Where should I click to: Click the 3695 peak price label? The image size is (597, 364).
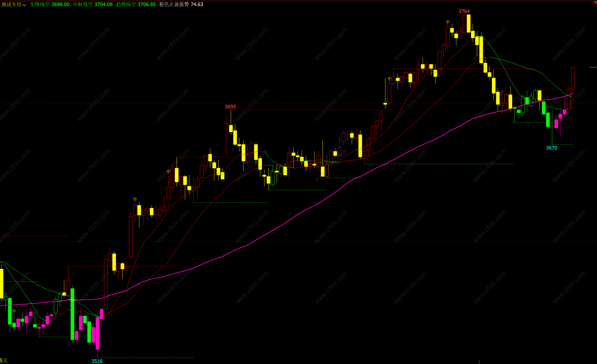[230, 107]
